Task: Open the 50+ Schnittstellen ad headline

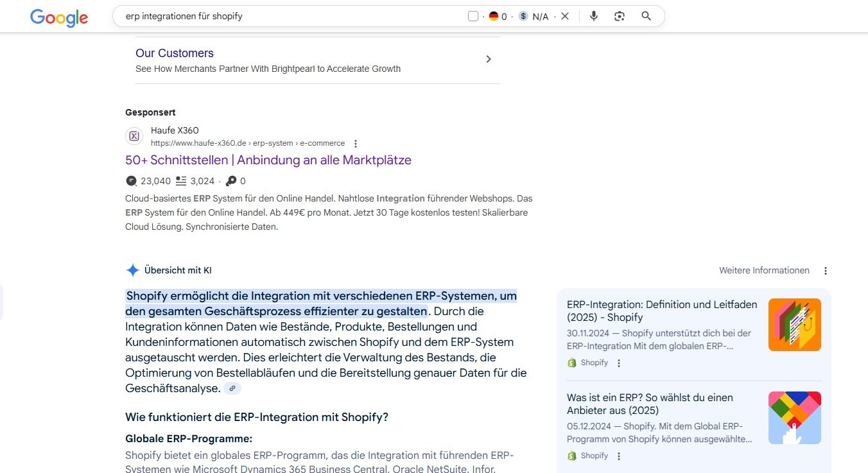Action: tap(268, 160)
